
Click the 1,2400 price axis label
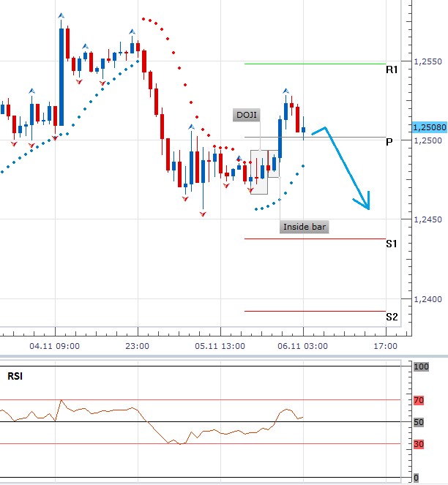(426, 299)
